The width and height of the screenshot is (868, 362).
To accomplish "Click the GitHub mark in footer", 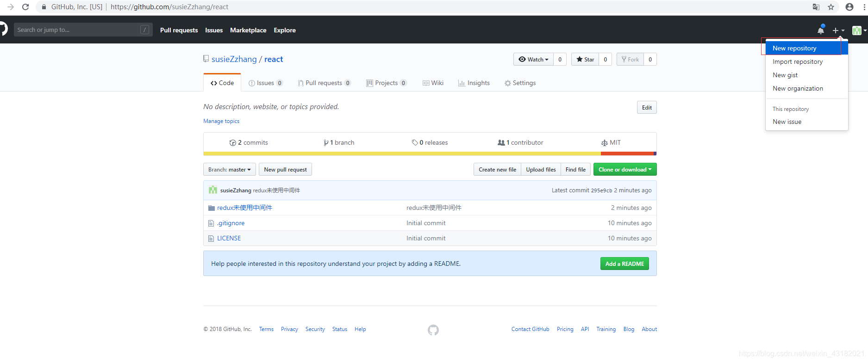I will coord(433,330).
